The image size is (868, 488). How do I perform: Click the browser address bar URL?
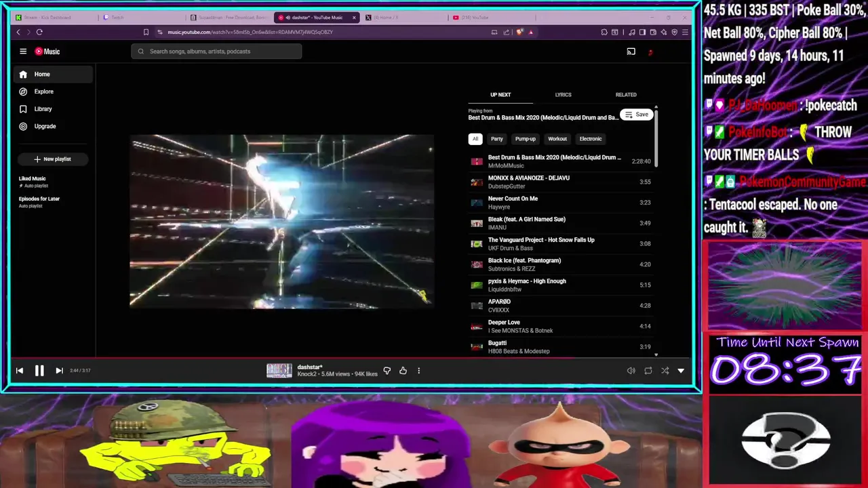(250, 32)
